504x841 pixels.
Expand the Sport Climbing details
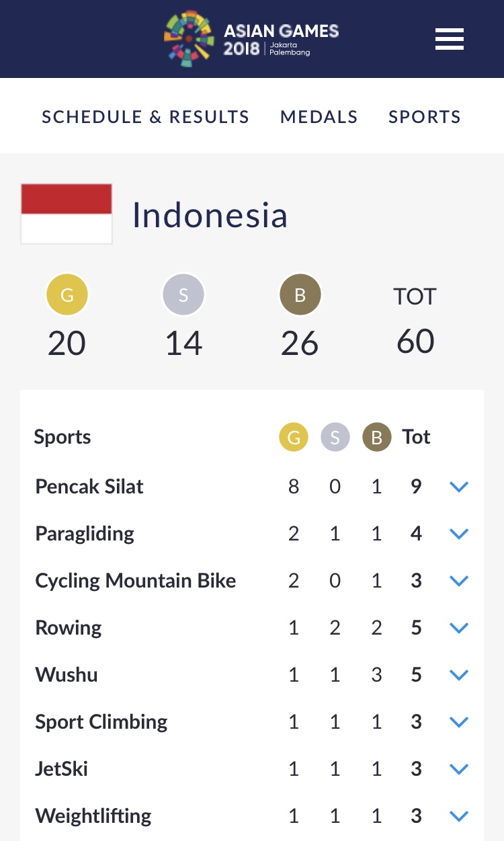pyautogui.click(x=458, y=722)
